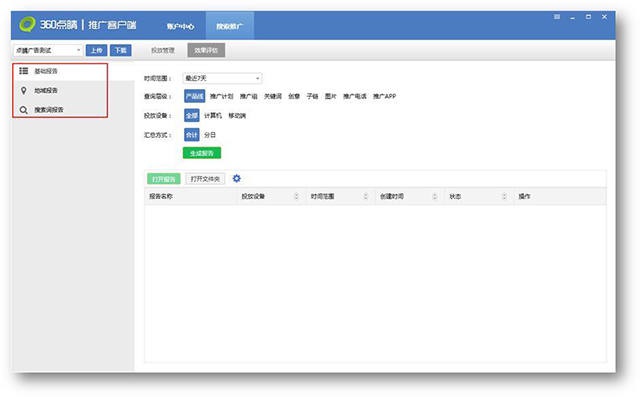
Task: Sort by the 投放设备 column arrows
Action: point(296,196)
